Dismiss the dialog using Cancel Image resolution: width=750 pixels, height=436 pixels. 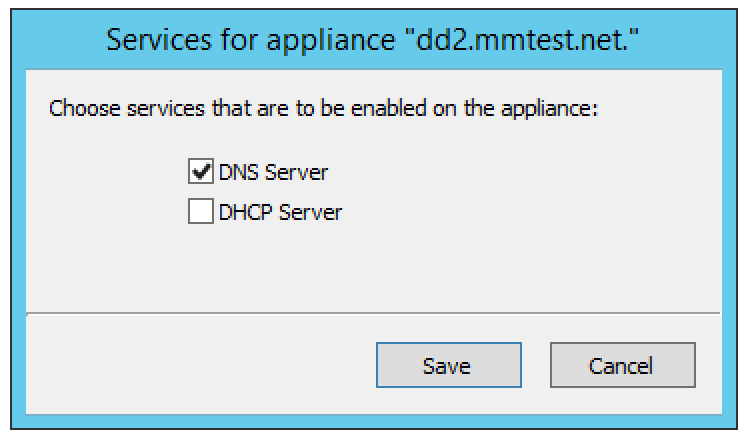623,365
